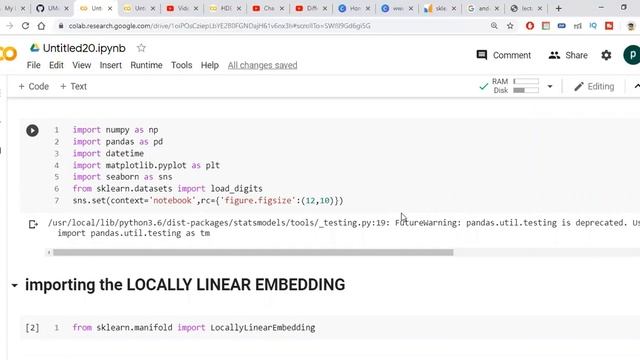Go to the browser home page

(41, 26)
